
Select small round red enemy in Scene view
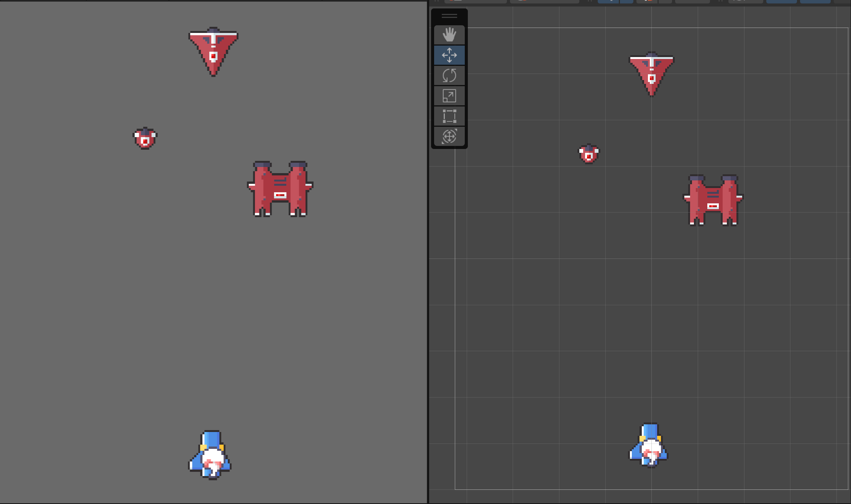tap(589, 154)
